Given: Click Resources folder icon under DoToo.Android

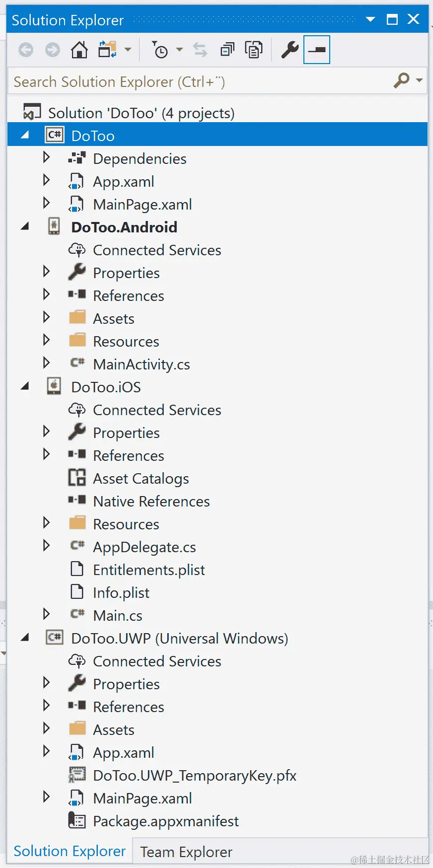Looking at the screenshot, I should 77,341.
